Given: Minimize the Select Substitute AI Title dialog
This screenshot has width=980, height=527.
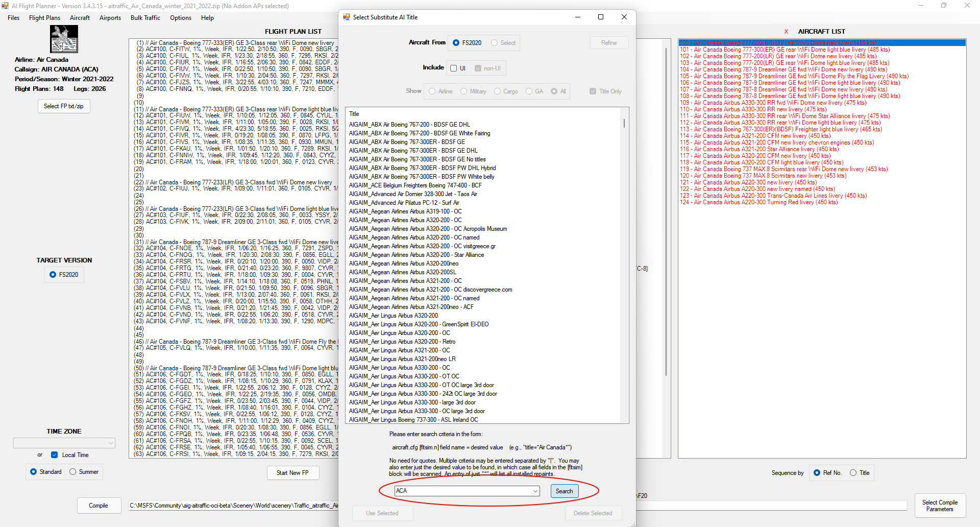Looking at the screenshot, I should tap(578, 17).
